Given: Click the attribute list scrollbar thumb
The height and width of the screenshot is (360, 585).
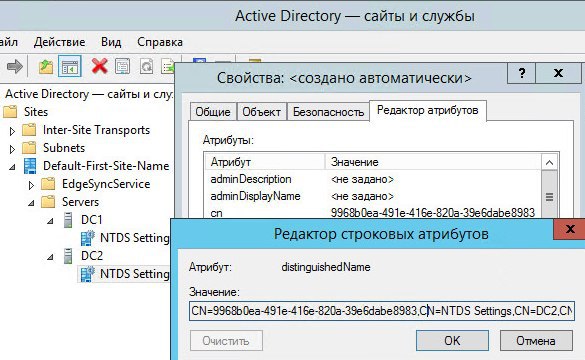Looking at the screenshot, I should 549,195.
